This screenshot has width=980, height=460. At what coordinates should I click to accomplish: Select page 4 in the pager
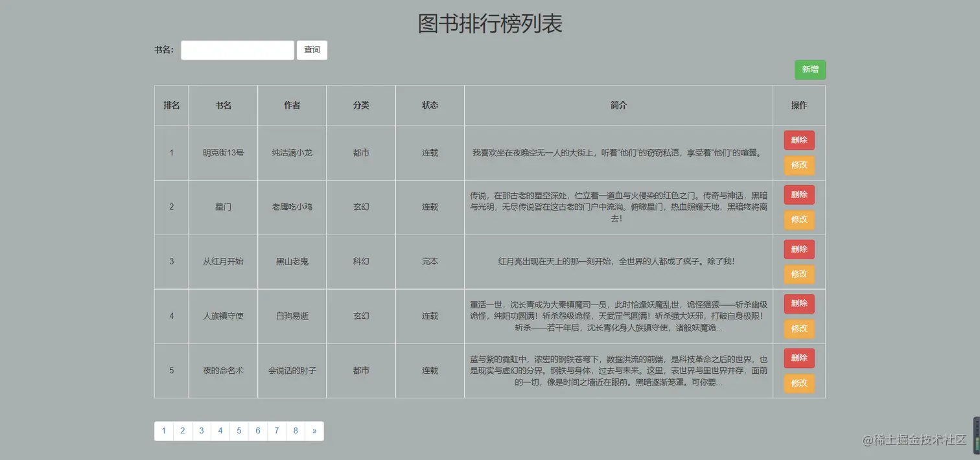[220, 431]
